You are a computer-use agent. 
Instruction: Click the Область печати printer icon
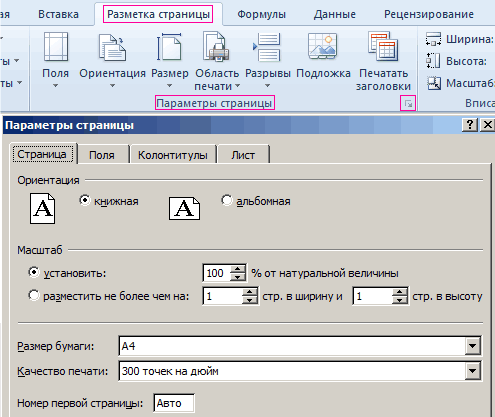pos(216,47)
